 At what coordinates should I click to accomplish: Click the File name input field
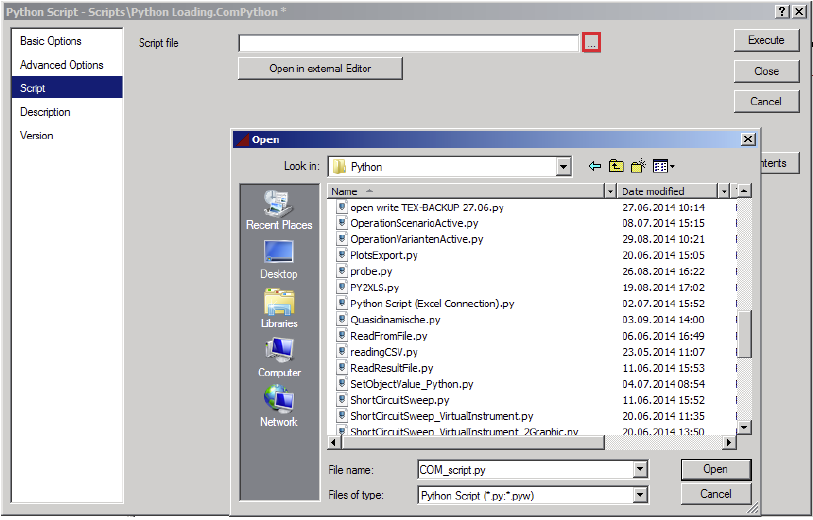point(526,470)
